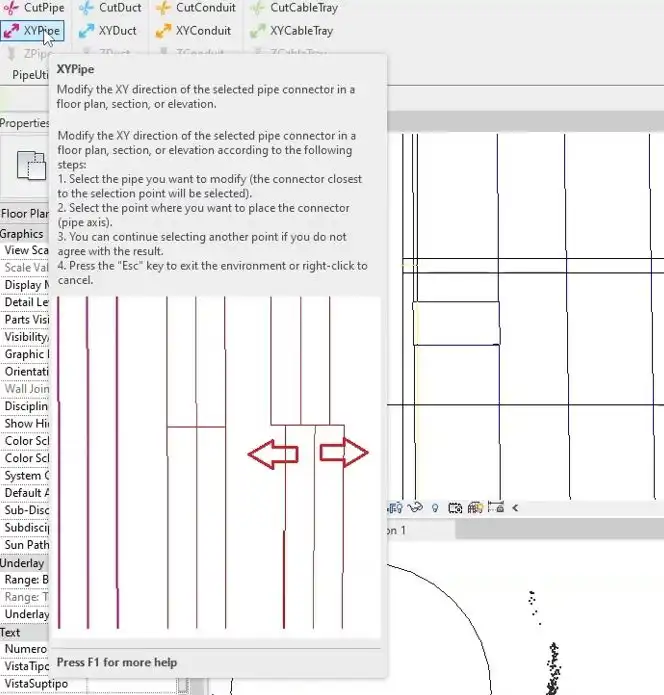
Task: Select the Visibility/Graphics property row
Action: [x=24, y=336]
